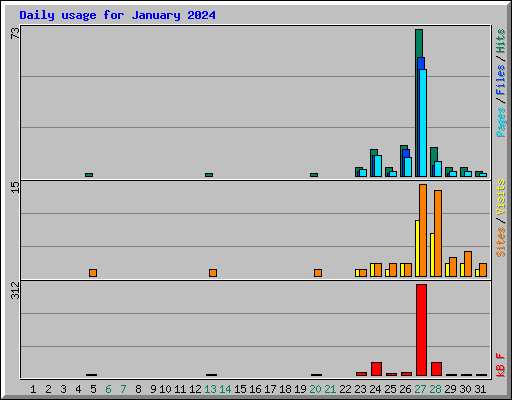Select the orange Sites bar for day 31
This screenshot has width=512, height=400.
[x=483, y=270]
